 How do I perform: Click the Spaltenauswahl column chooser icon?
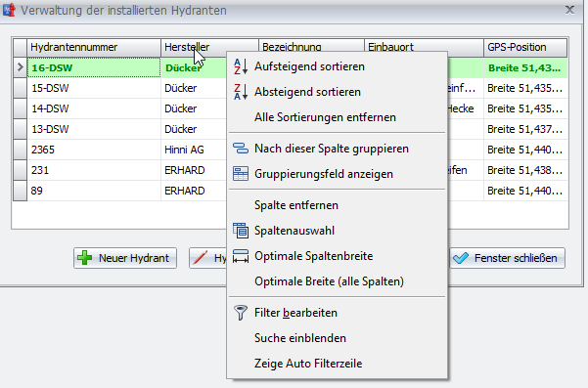[x=241, y=231]
